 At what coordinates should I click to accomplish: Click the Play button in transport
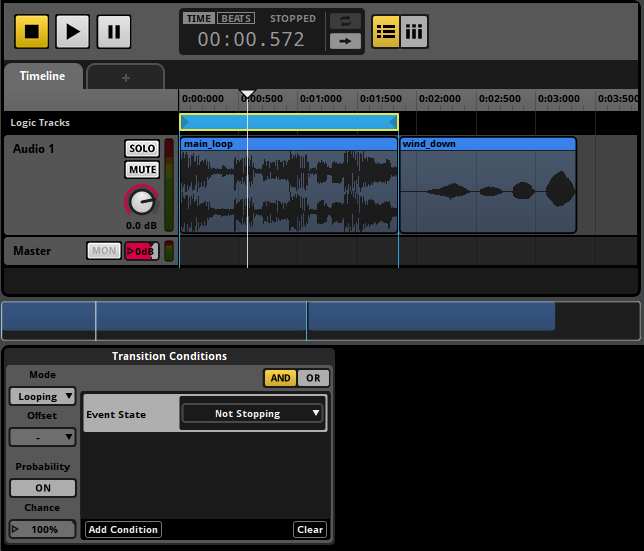click(x=72, y=31)
